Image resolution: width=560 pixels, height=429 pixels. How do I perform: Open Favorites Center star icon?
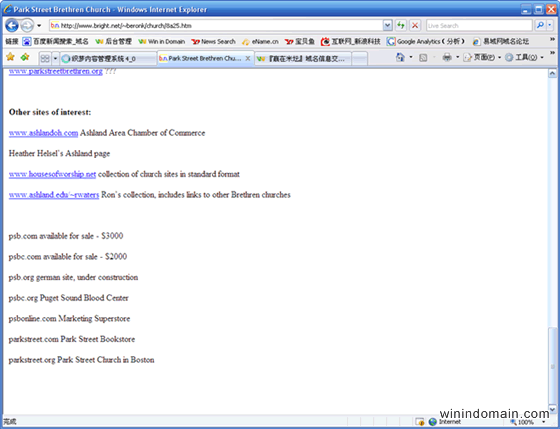click(10, 57)
